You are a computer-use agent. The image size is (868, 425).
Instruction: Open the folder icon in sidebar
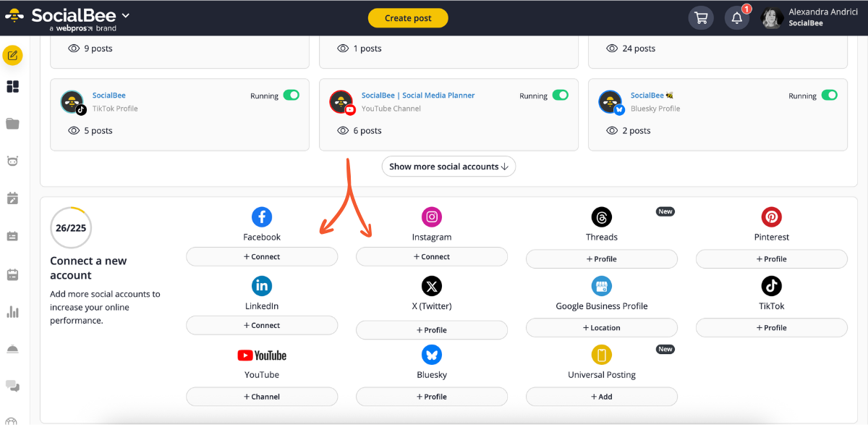[x=12, y=124]
